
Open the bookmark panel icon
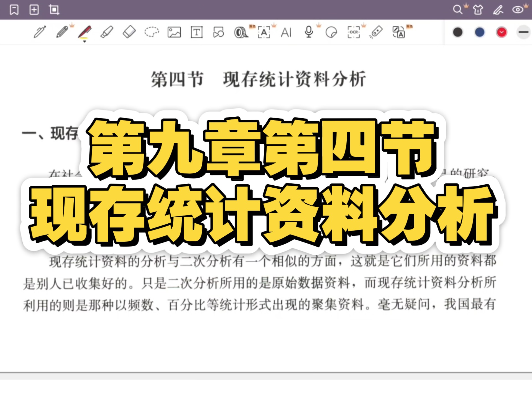pos(14,10)
